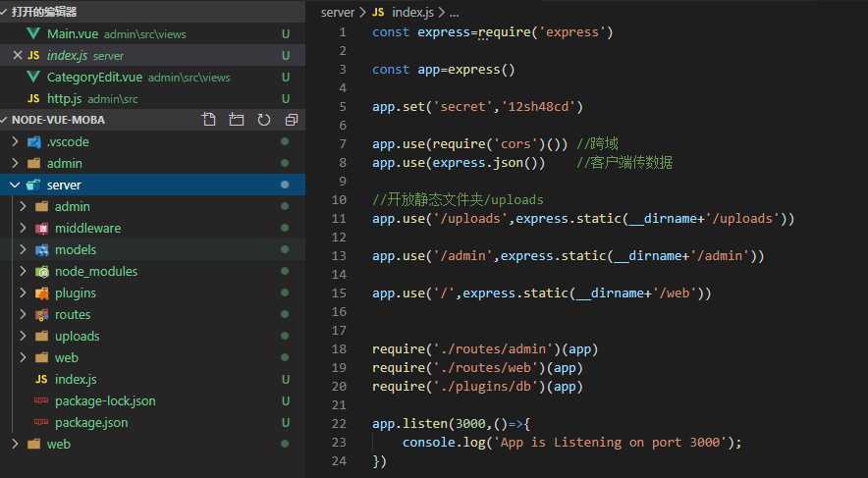The image size is (868, 478).
Task: Click the '12sh48cd' secret string
Action: tap(538, 106)
